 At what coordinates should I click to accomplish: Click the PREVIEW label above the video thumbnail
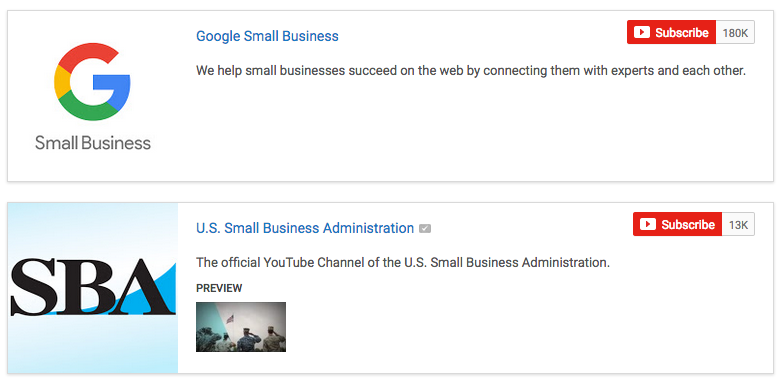pyautogui.click(x=219, y=289)
